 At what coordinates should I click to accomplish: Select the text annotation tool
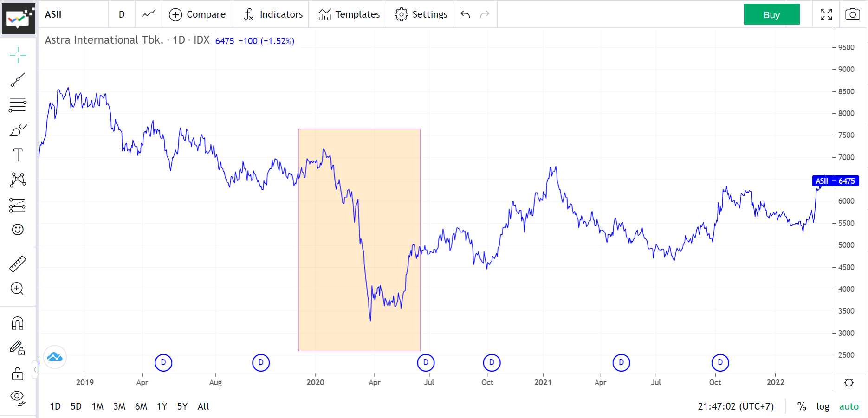click(x=18, y=155)
